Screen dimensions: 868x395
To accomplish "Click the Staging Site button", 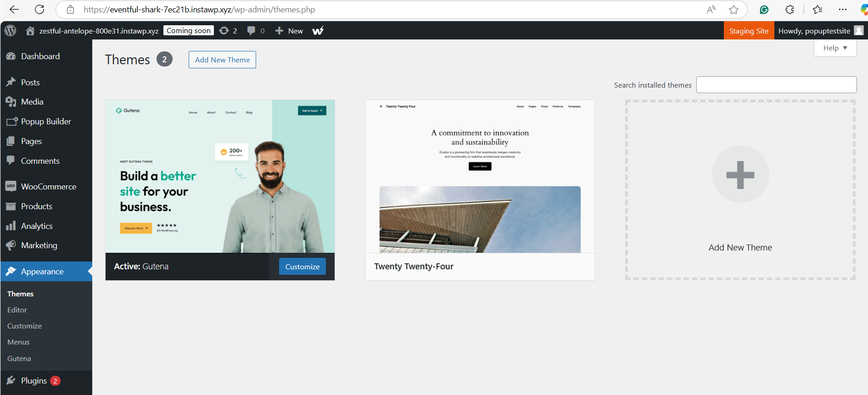I will coord(749,31).
